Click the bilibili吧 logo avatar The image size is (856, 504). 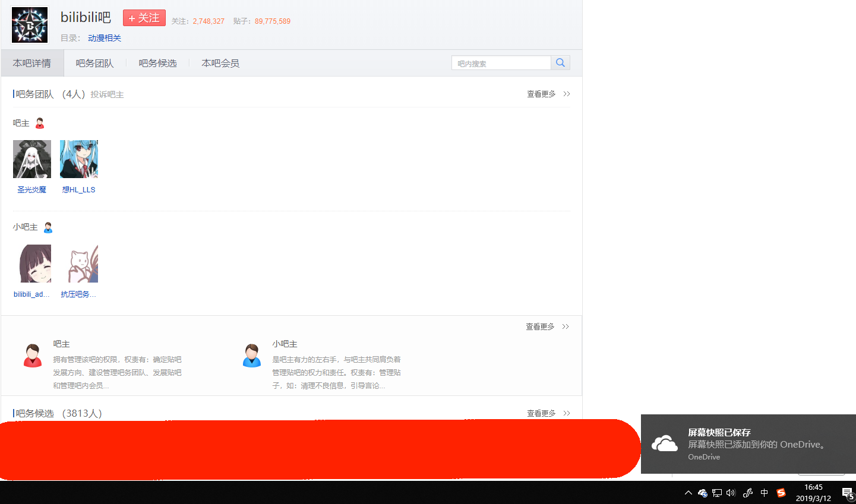(x=30, y=25)
